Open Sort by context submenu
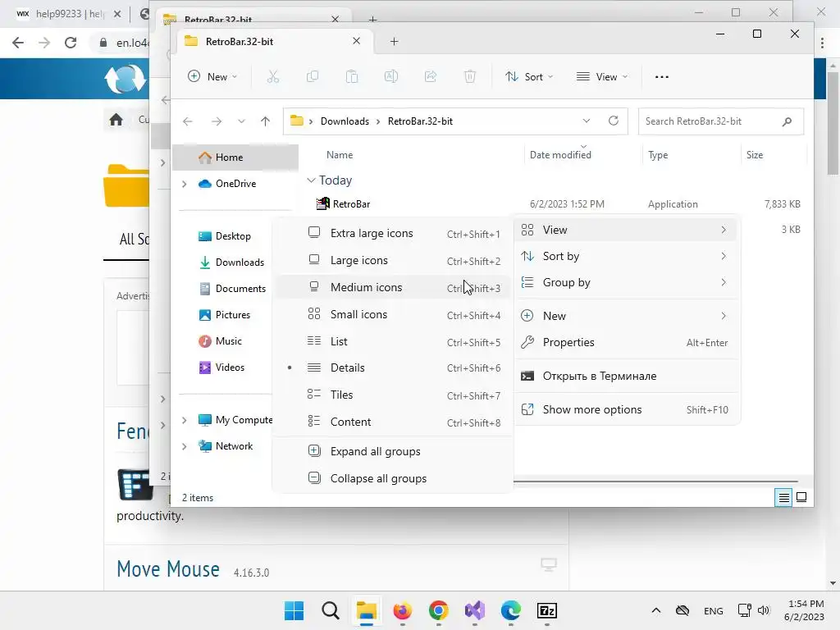 point(627,256)
